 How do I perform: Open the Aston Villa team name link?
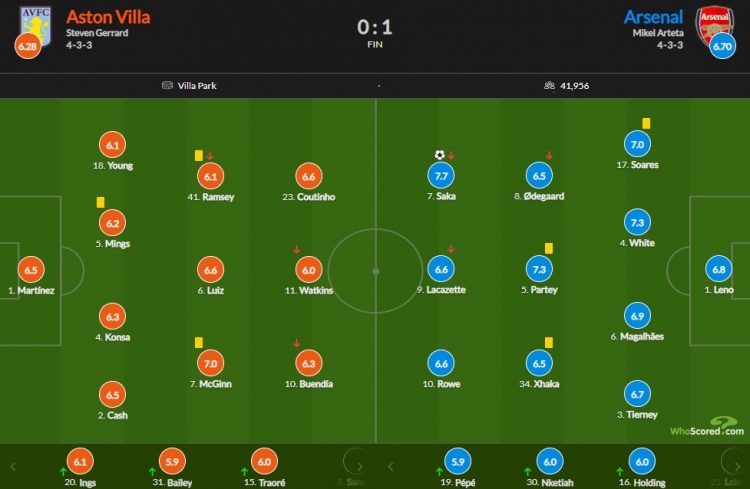click(108, 17)
